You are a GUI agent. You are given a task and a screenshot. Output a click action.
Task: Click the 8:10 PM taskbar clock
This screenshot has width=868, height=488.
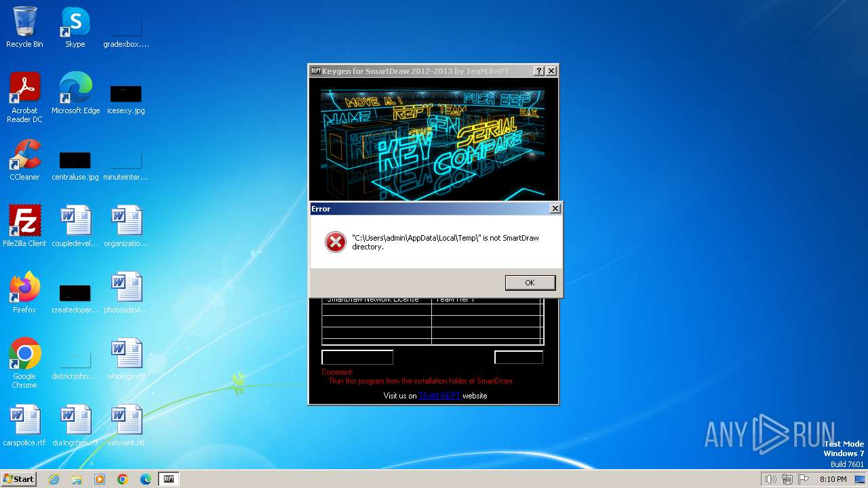(833, 479)
